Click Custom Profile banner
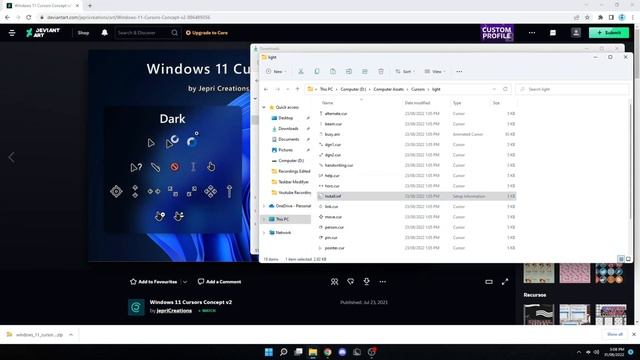 (496, 33)
